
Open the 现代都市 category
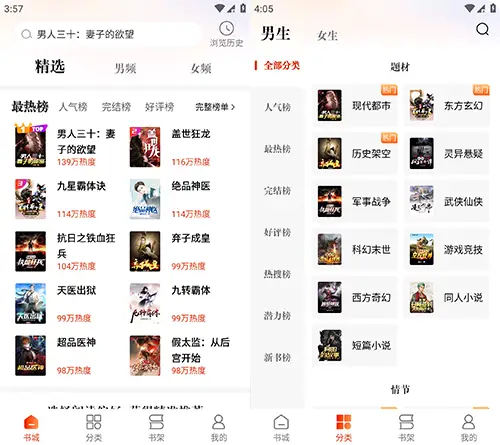tap(355, 106)
